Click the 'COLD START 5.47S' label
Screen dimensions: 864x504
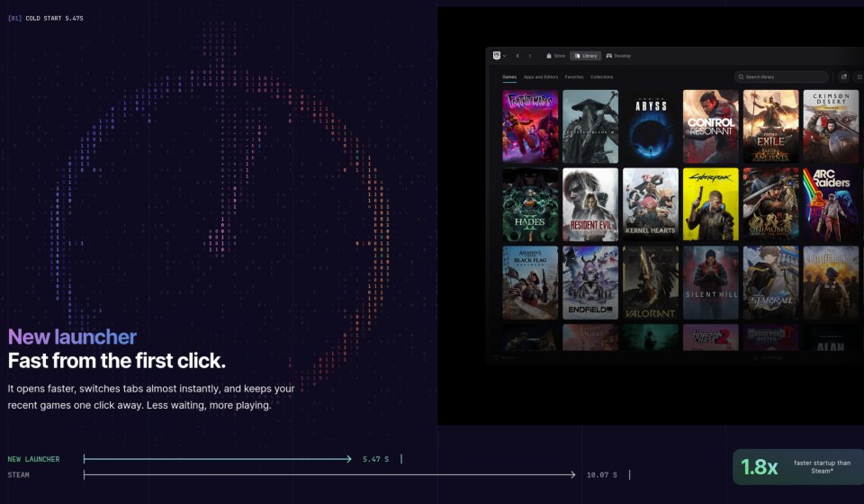coord(55,18)
